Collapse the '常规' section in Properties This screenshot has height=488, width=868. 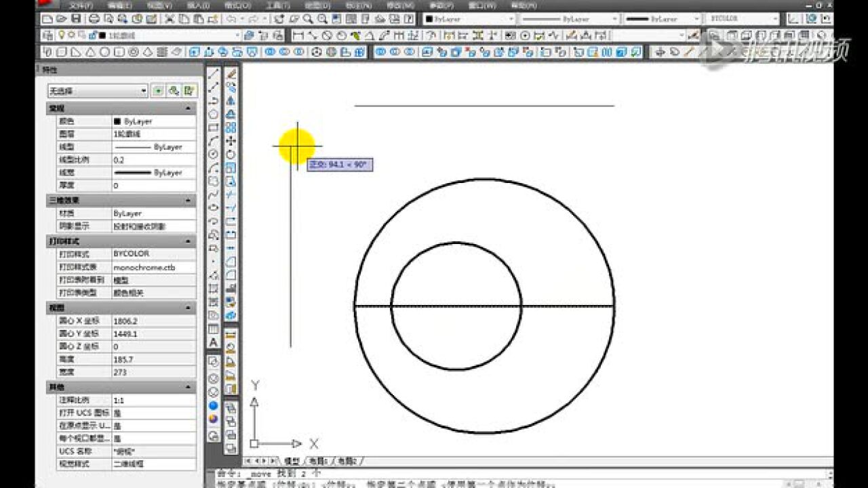(x=188, y=108)
